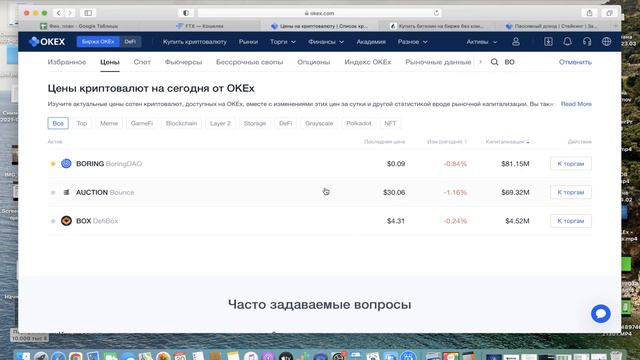Open Академия in the navbar

371,42
